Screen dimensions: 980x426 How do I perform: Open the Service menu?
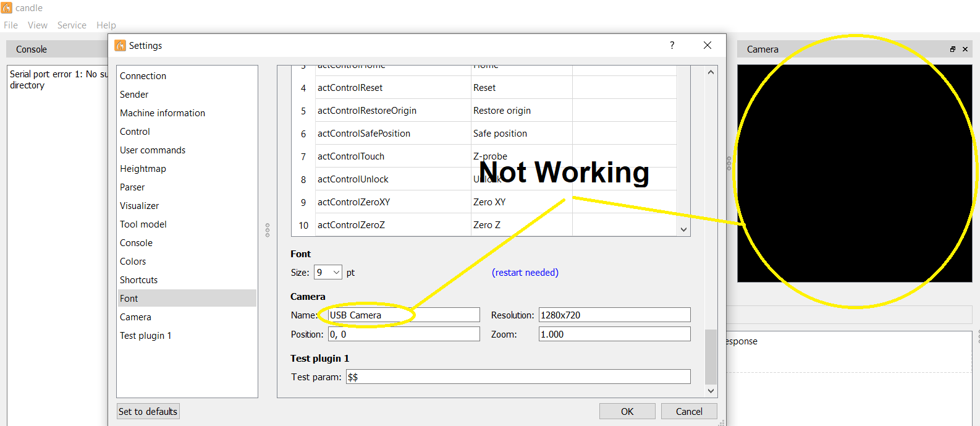(72, 25)
